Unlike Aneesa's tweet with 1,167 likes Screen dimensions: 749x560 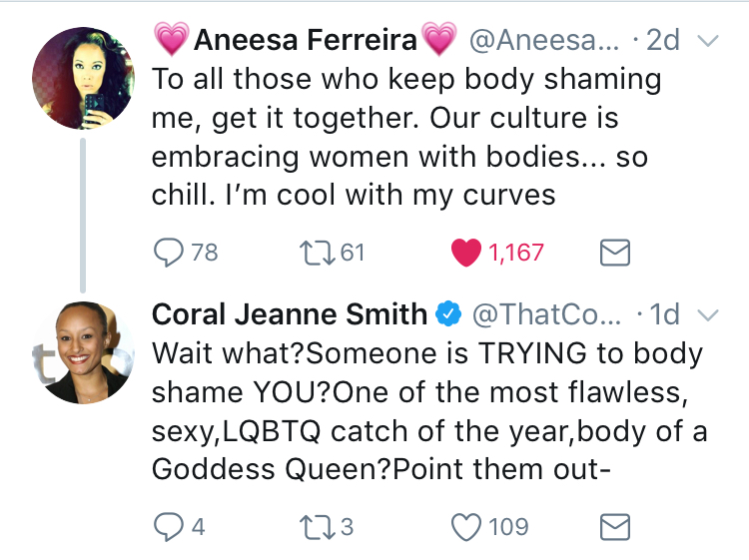click(x=466, y=253)
